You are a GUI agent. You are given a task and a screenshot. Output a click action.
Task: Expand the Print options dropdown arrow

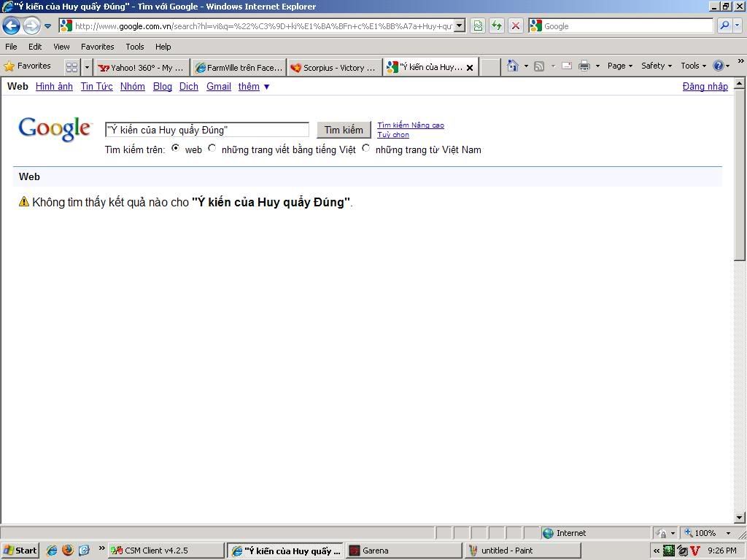point(597,66)
